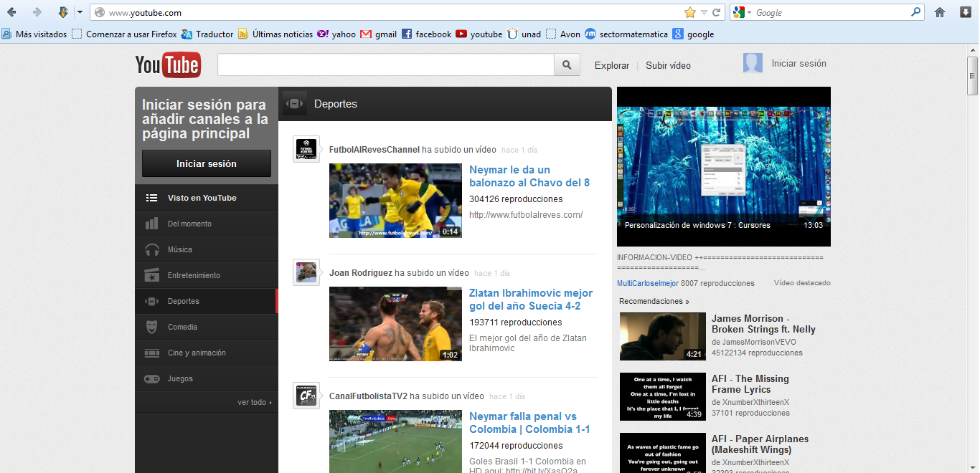This screenshot has width=980, height=473.
Task: Click the magnifier in the Google search box
Action: pyautogui.click(x=915, y=12)
